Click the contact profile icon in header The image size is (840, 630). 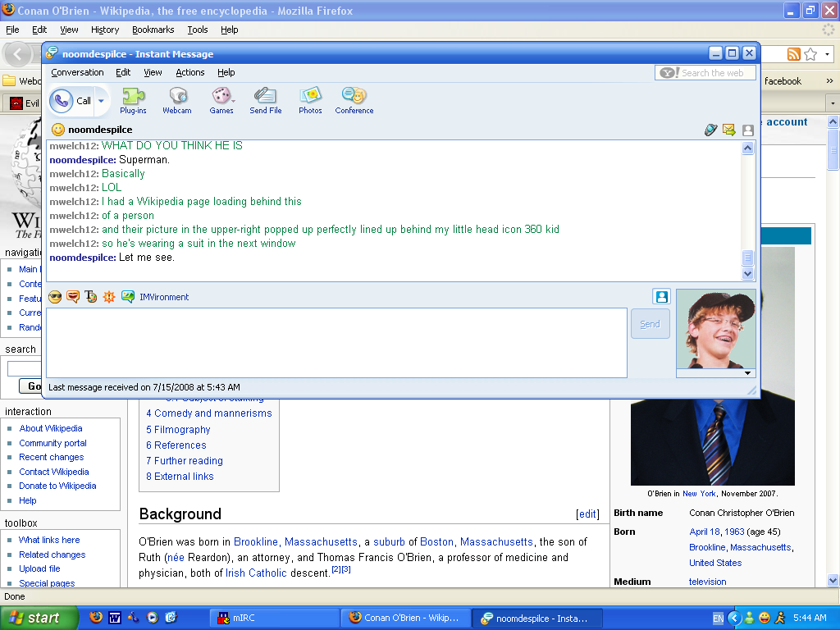[x=748, y=130]
